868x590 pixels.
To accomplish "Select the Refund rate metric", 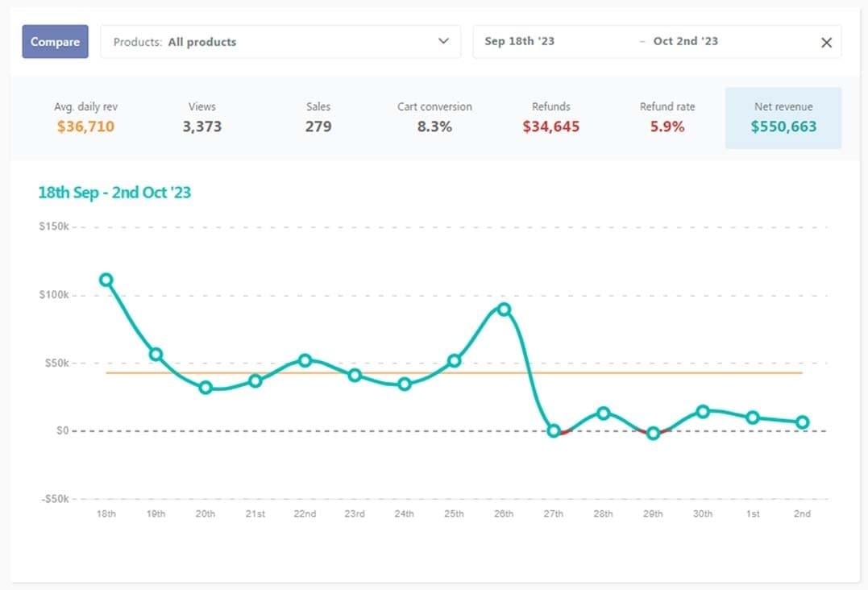I will tap(667, 118).
